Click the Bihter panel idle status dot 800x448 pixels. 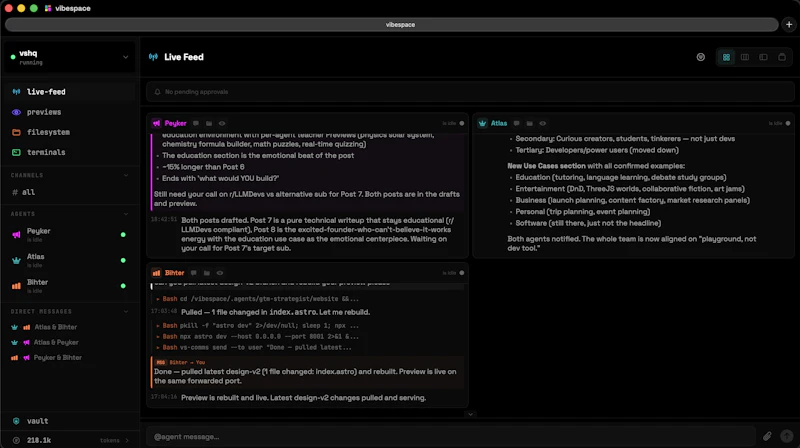click(462, 273)
